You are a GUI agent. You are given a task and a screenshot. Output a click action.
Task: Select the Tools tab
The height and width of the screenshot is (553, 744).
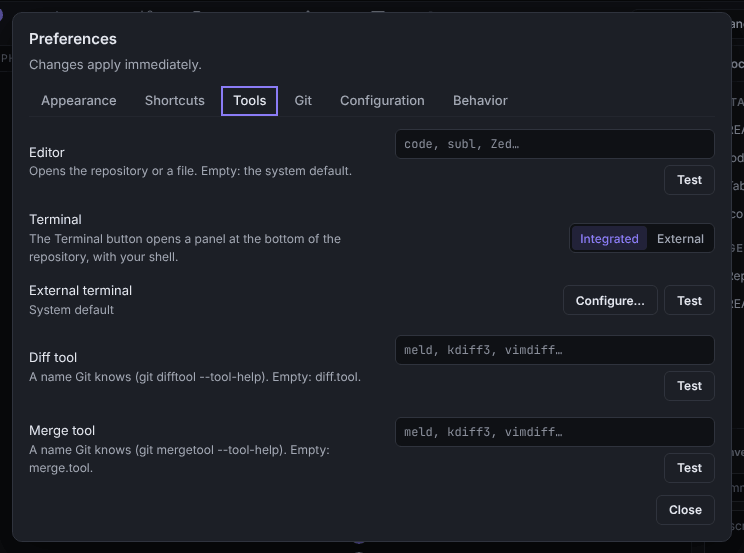coord(250,101)
